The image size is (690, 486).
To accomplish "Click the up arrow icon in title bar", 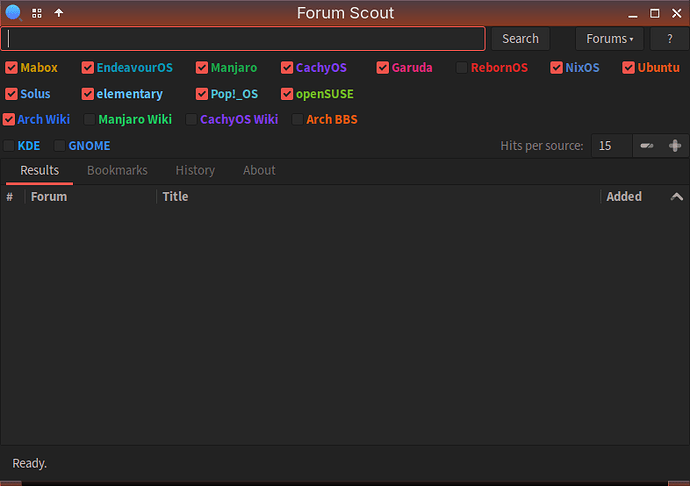I will pyautogui.click(x=59, y=13).
